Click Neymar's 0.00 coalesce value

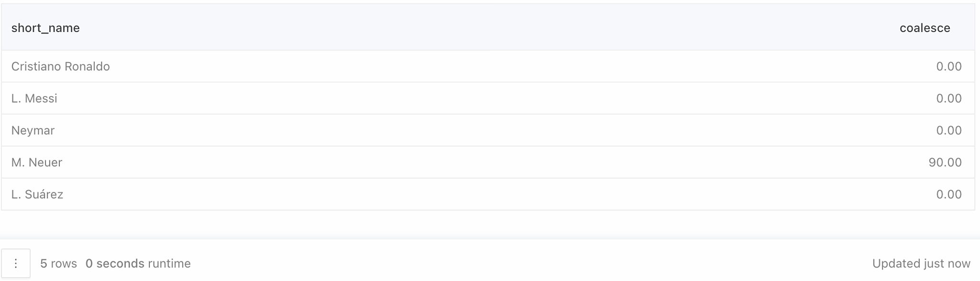pos(949,130)
